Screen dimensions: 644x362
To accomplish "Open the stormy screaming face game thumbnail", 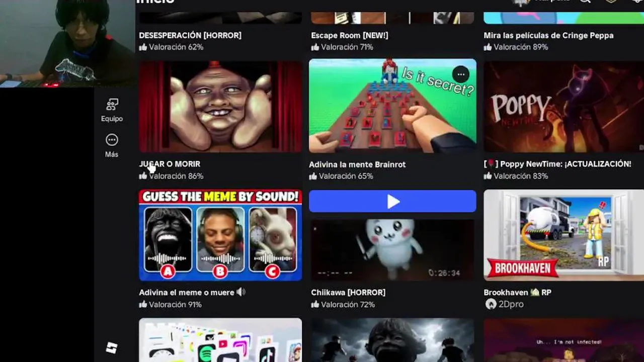I will 392,340.
